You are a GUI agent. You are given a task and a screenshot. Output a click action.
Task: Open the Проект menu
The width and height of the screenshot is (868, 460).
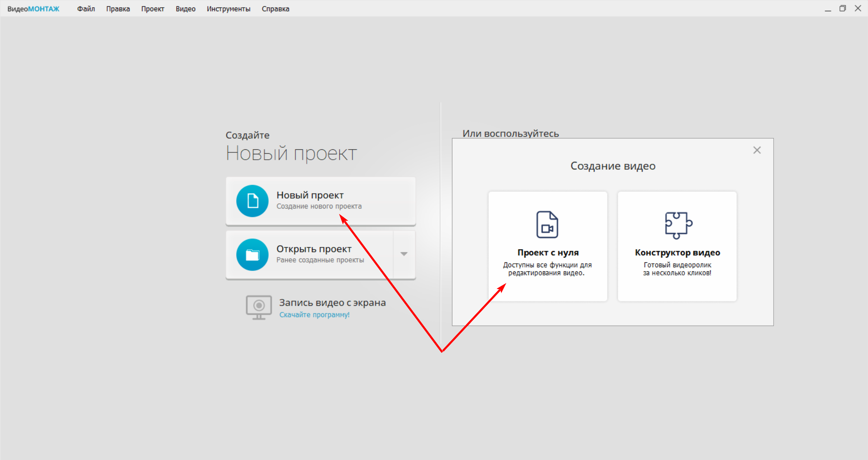[152, 9]
